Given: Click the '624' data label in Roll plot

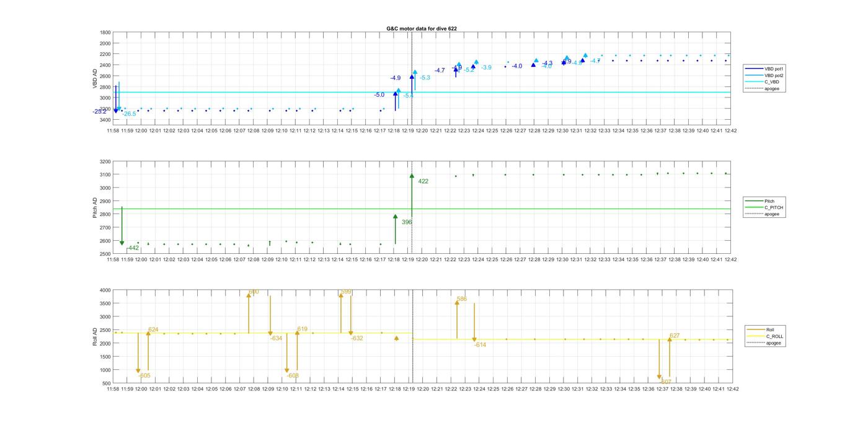Looking at the screenshot, I should pyautogui.click(x=153, y=330).
